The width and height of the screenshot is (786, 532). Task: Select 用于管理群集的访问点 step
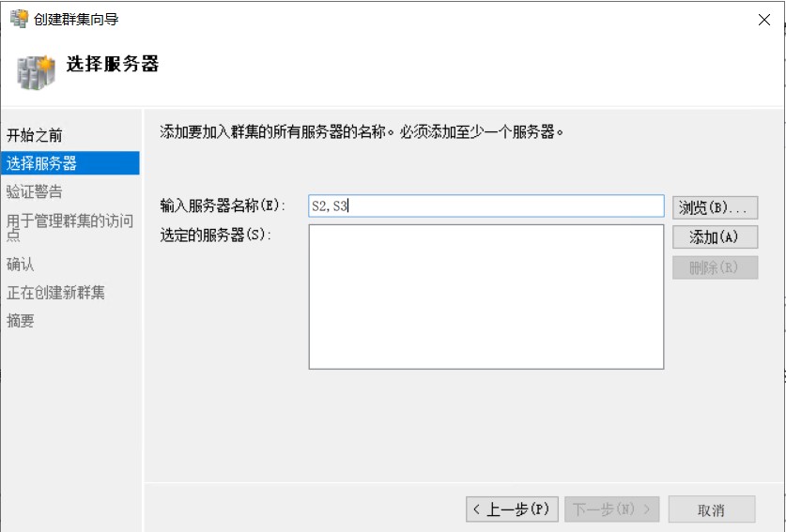69,227
